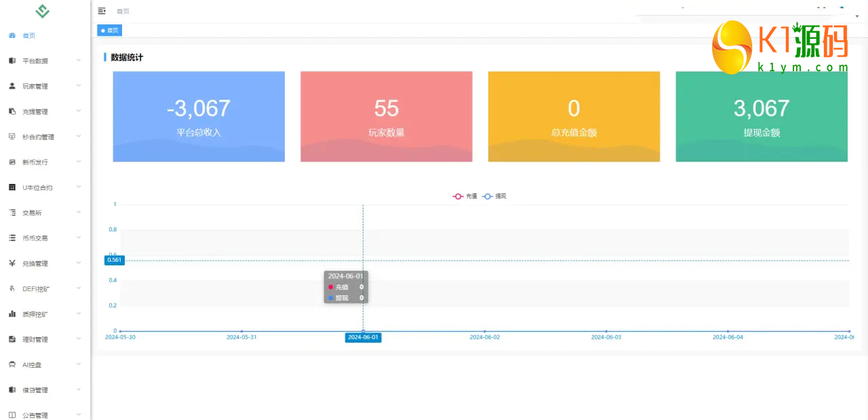Image resolution: width=868 pixels, height=420 pixels.
Task: Click the 2024-06-02 data point on chart
Action: pos(484,331)
